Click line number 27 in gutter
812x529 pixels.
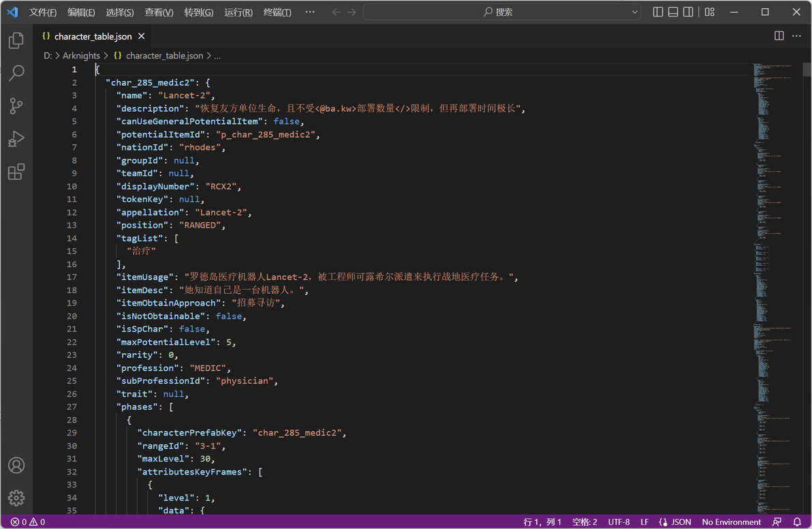coord(72,407)
